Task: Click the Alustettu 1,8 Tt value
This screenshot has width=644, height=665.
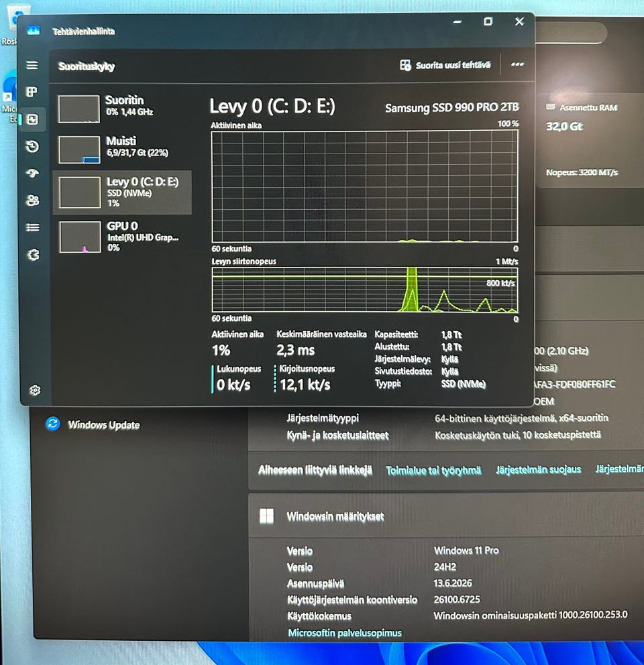Action: (451, 347)
